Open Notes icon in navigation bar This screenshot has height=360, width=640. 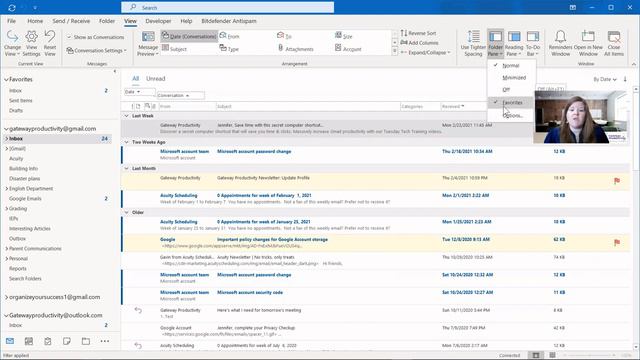pyautogui.click(x=67, y=341)
